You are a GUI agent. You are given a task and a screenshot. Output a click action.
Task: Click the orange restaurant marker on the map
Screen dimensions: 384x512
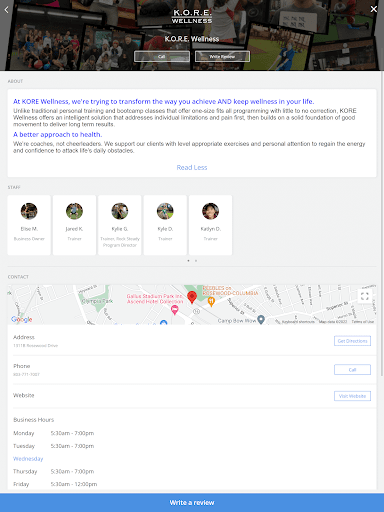(211, 302)
